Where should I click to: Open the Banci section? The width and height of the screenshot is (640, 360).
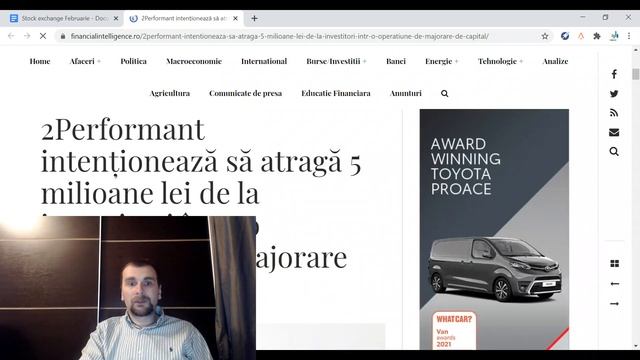click(x=396, y=61)
